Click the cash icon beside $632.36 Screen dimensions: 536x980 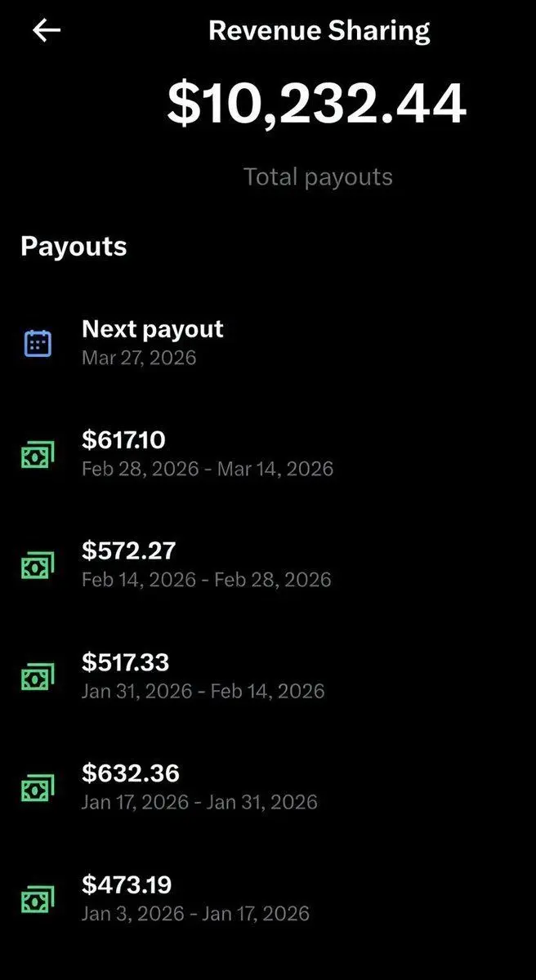click(38, 788)
